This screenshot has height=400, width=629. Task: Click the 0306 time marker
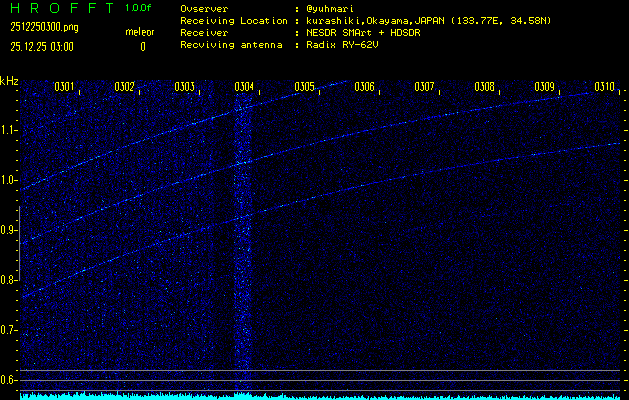364,87
